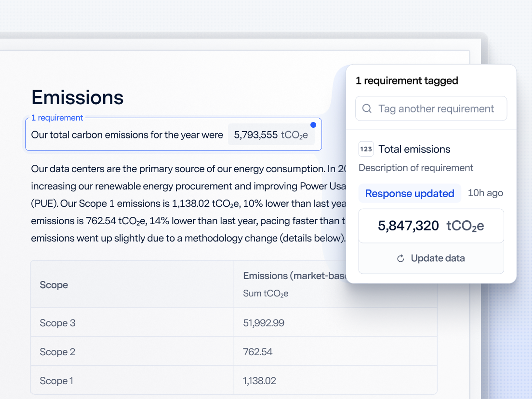Screen dimensions: 532x399
Task: Select the Total emissions requirement title
Action: (414, 149)
